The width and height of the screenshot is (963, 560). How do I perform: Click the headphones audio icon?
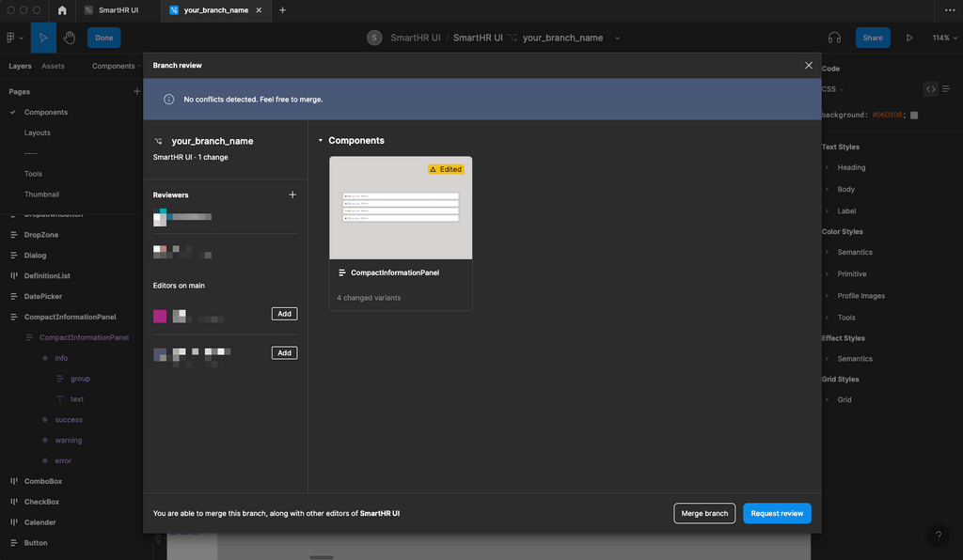(834, 38)
